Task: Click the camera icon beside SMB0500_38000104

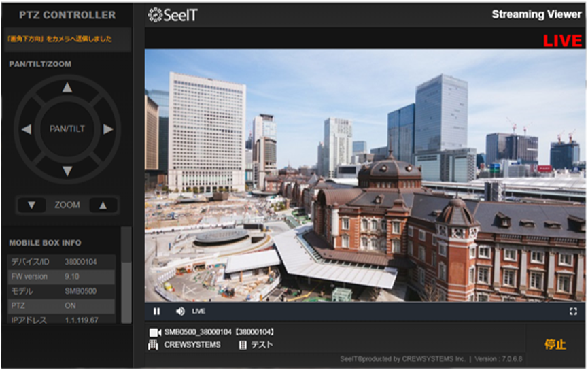Action: (155, 332)
